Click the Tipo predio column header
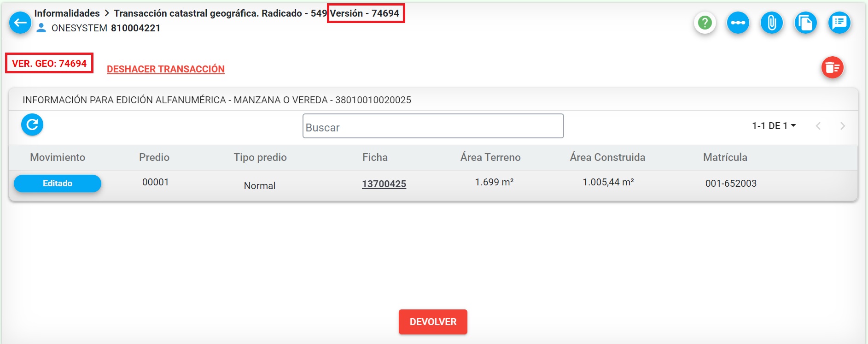 pyautogui.click(x=260, y=157)
